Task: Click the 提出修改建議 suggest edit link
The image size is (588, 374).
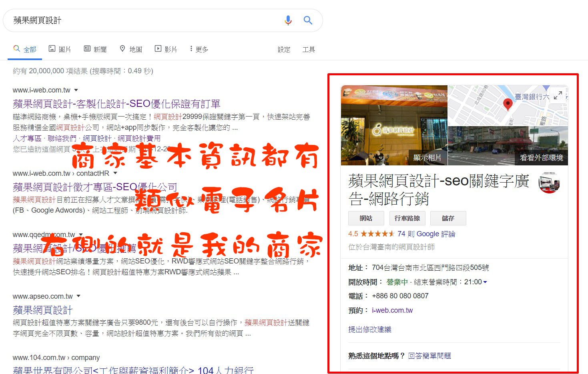Action: click(x=369, y=330)
